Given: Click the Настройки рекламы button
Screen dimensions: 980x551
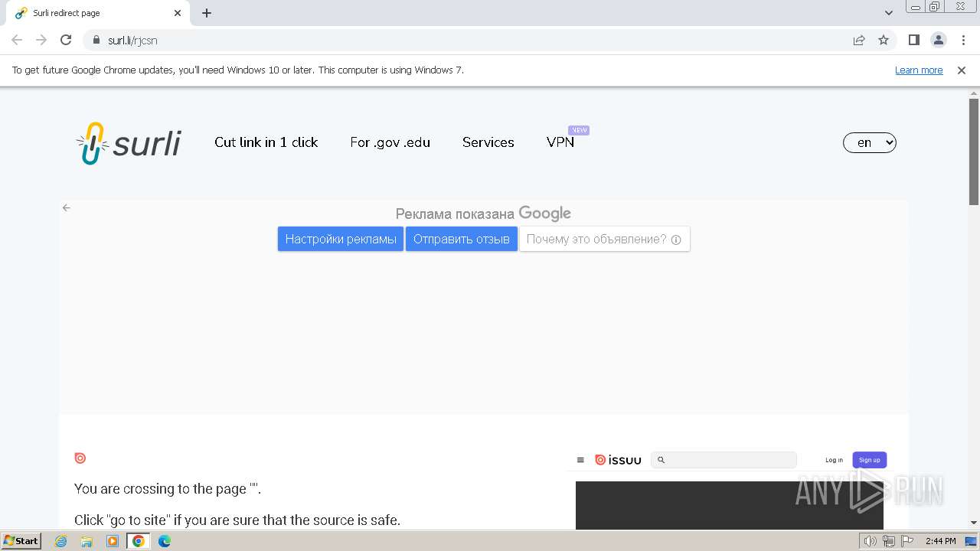Looking at the screenshot, I should point(341,239).
